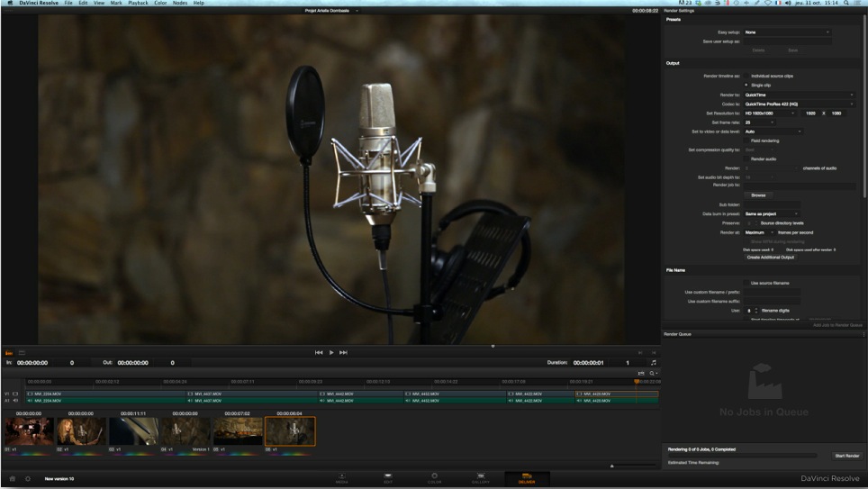Viewport: 868px width, 489px height.
Task: Play the clip in the viewer
Action: 331,352
